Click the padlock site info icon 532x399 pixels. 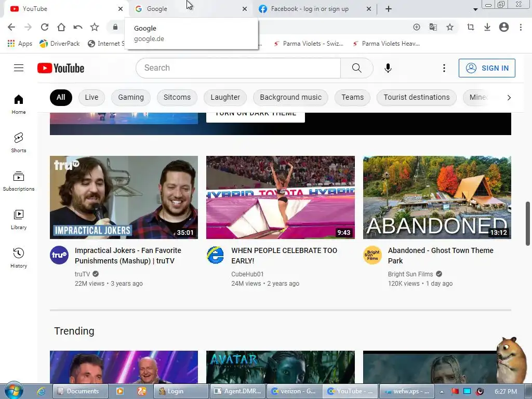pyautogui.click(x=115, y=27)
